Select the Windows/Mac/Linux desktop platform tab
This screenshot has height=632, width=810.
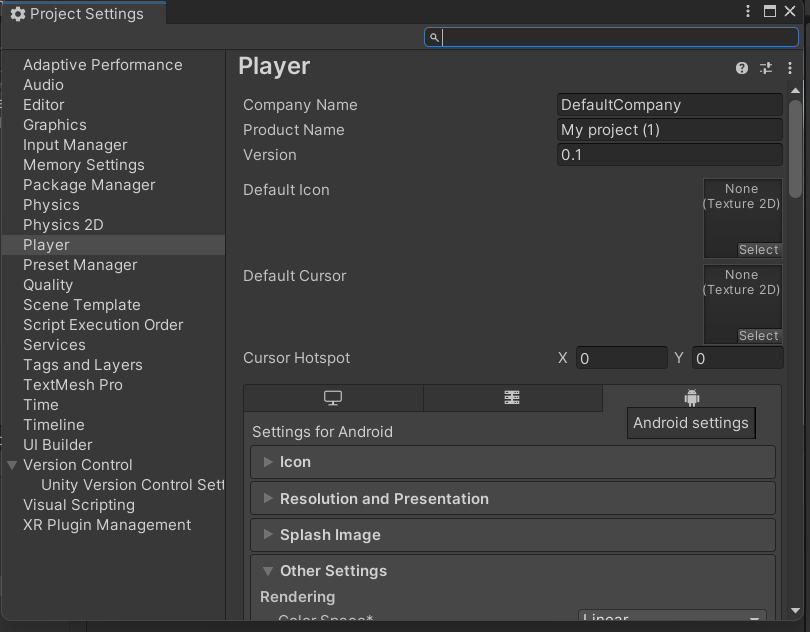333,398
